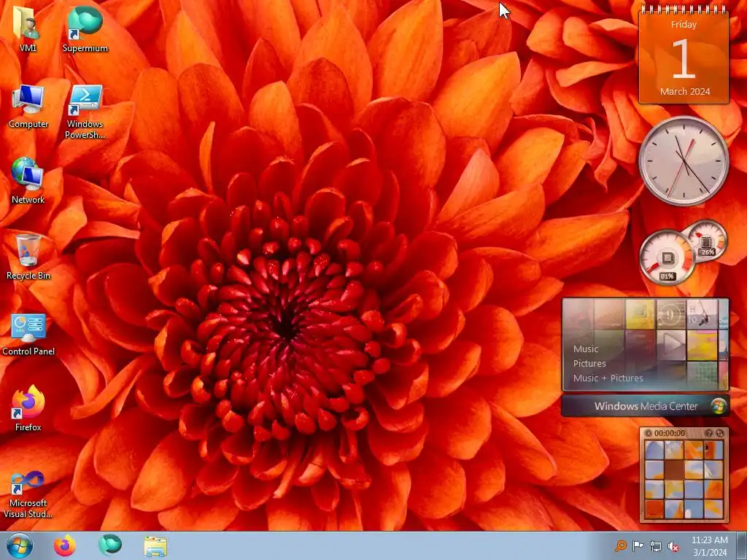Select the Control Panel desktop icon
Image resolution: width=747 pixels, height=560 pixels.
tap(28, 334)
